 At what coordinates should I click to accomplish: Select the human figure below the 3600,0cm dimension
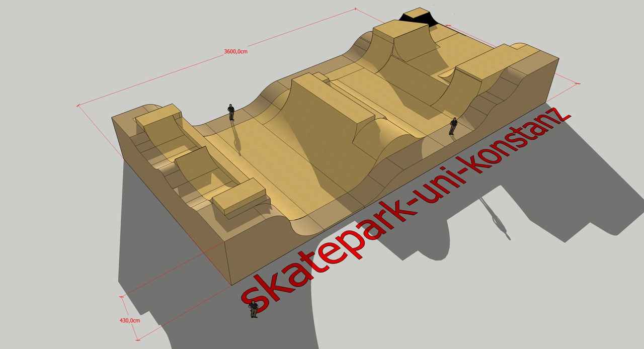(231, 112)
